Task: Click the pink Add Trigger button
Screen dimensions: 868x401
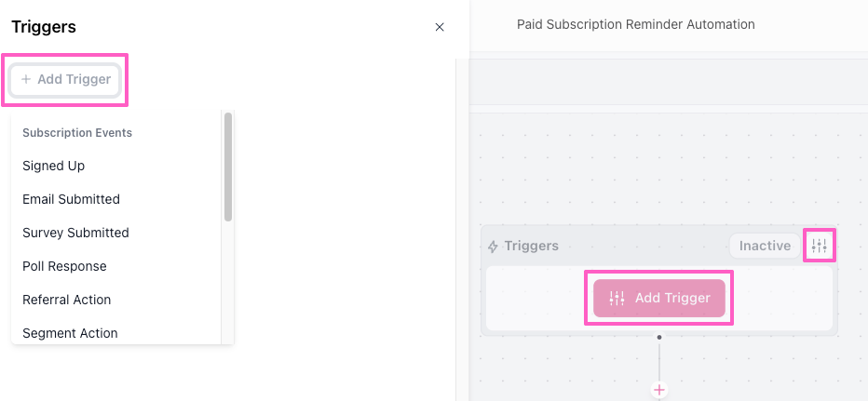Action: 659,298
